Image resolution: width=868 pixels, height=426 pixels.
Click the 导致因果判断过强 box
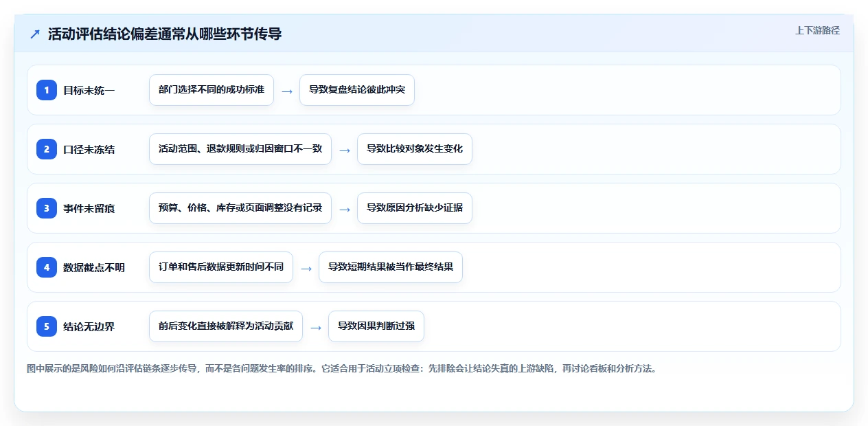pyautogui.click(x=376, y=326)
